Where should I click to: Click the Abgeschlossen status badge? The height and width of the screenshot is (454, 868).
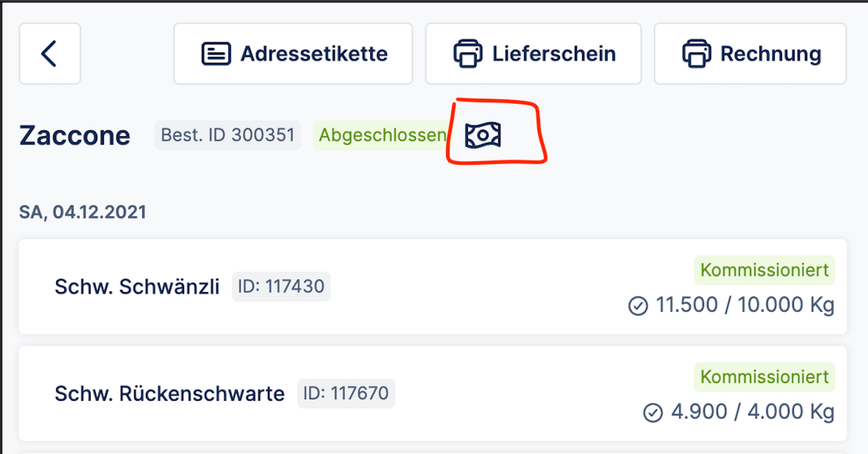(x=382, y=135)
